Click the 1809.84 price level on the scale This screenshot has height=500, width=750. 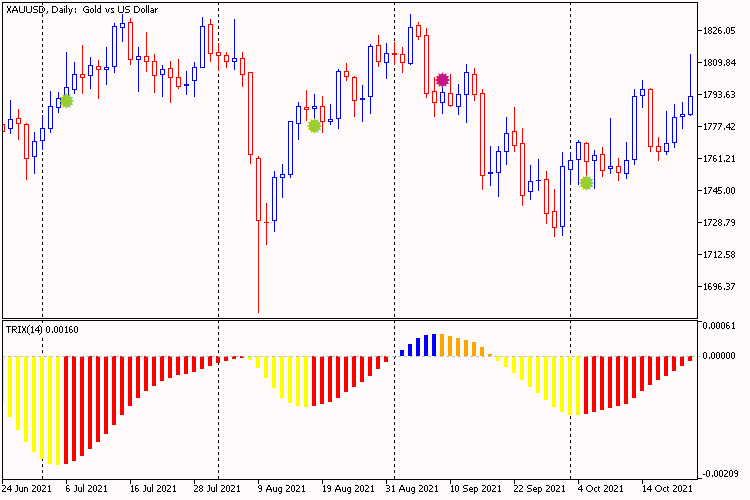(719, 63)
